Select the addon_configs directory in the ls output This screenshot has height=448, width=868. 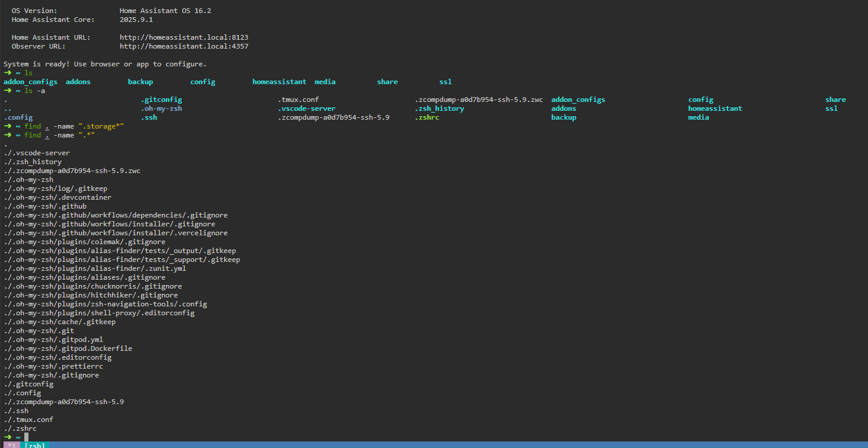coord(30,81)
